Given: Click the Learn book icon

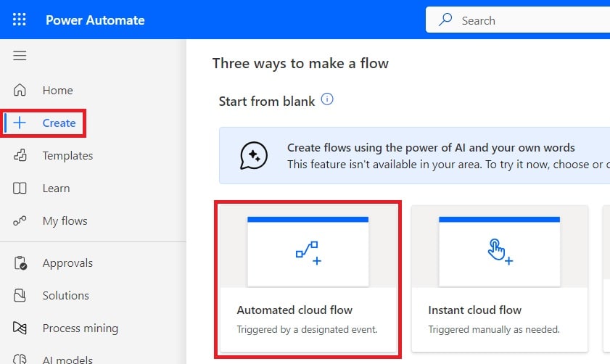Looking at the screenshot, I should click(x=20, y=189).
